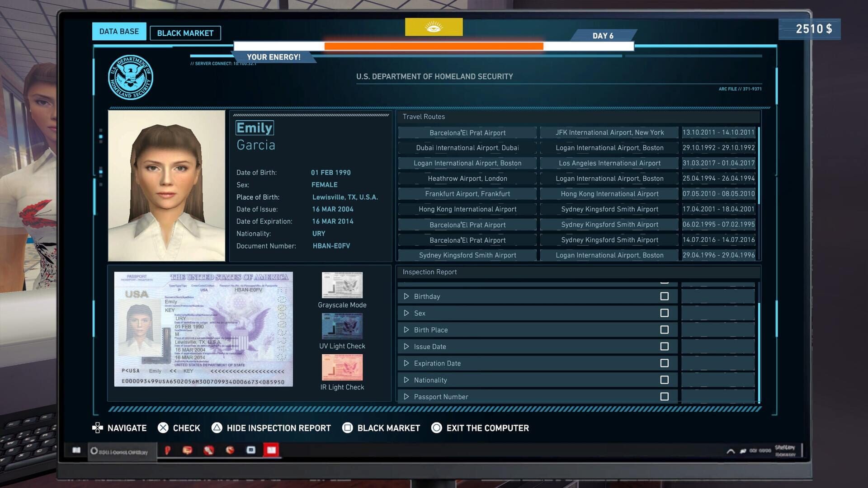Viewport: 868px width, 488px height.
Task: Activate the UV Light Check icon
Action: [342, 326]
